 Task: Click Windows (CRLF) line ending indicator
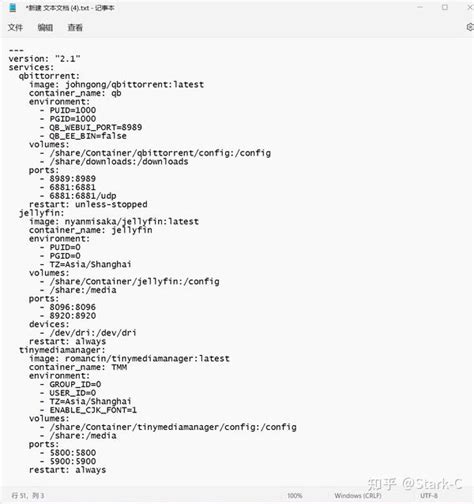coord(358,496)
